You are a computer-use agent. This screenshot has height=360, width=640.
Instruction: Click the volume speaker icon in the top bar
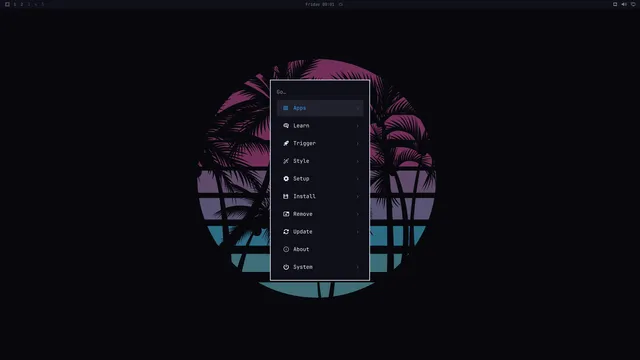point(624,4)
